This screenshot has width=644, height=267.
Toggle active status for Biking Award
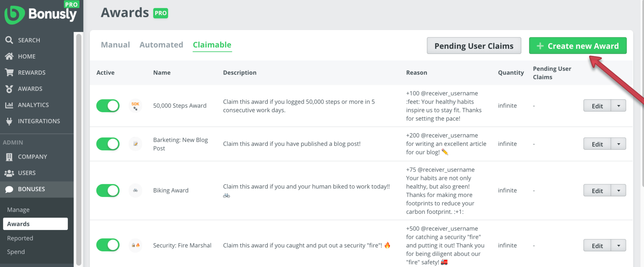[x=108, y=190]
